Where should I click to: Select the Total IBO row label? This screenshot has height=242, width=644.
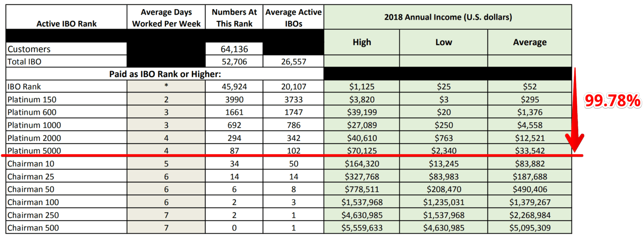pos(26,62)
